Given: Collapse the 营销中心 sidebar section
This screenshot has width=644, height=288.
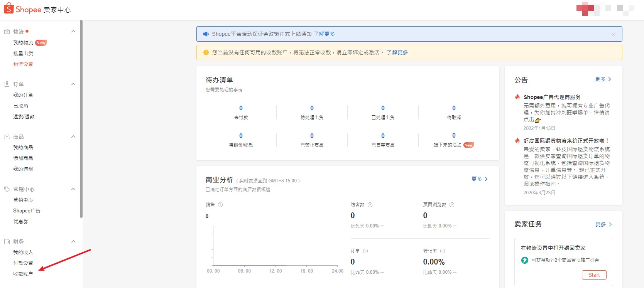Looking at the screenshot, I should tap(73, 189).
